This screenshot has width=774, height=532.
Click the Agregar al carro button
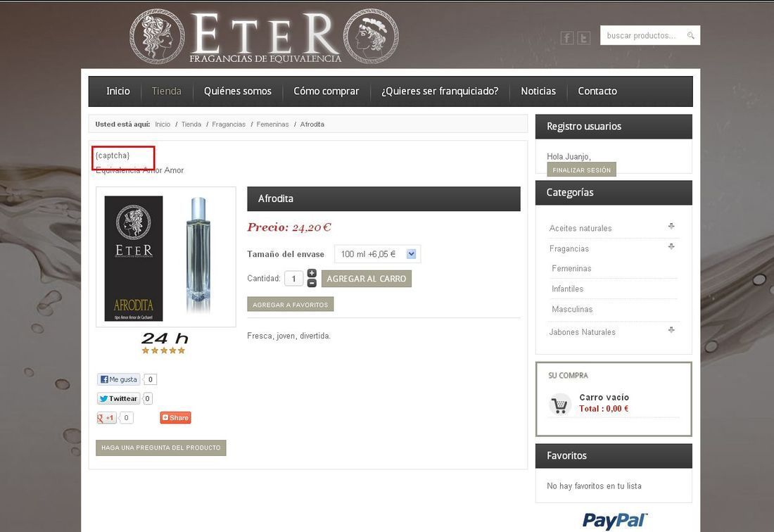pyautogui.click(x=367, y=279)
